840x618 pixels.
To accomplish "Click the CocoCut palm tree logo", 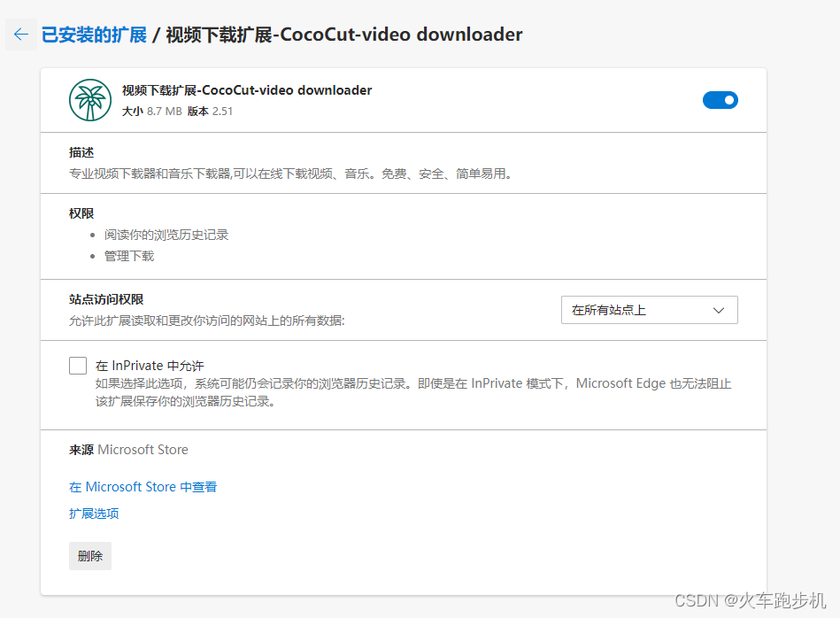I will click(90, 100).
